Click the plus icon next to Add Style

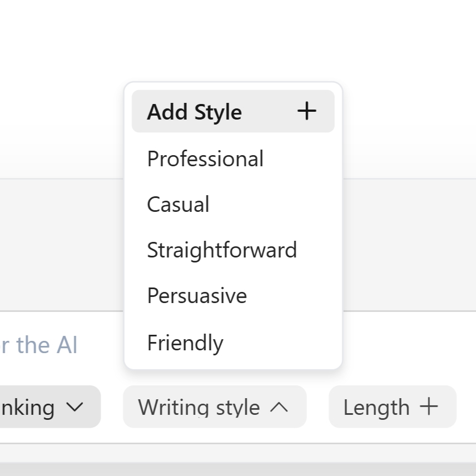[x=306, y=111]
